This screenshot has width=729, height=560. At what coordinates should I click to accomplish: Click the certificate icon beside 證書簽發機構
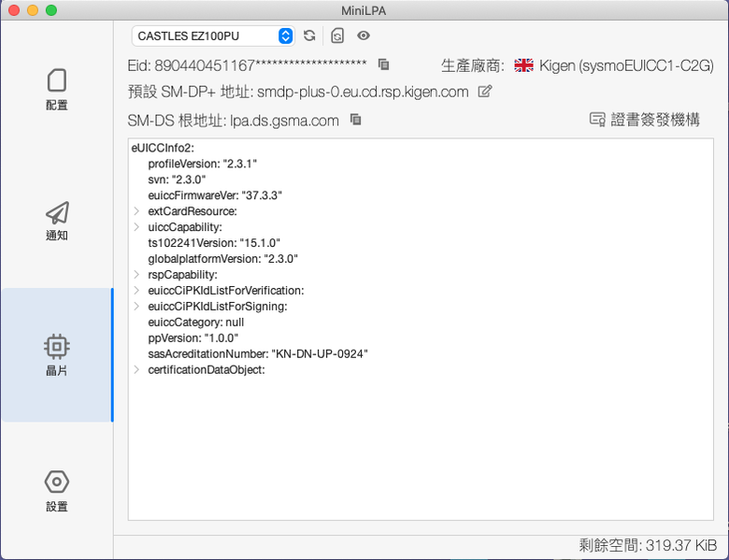click(x=597, y=120)
